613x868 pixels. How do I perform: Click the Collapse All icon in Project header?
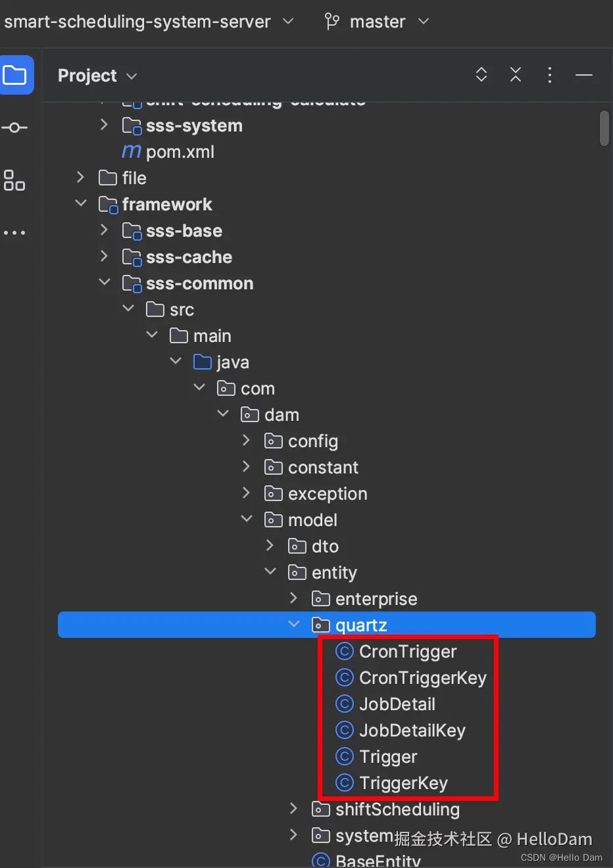[x=516, y=75]
